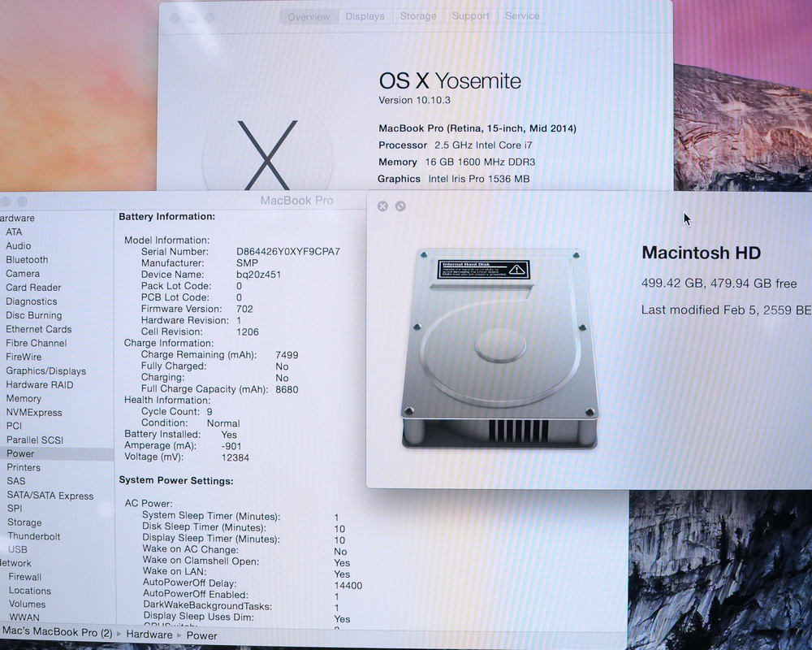Viewport: 812px width, 650px height.
Task: Select SPI in the sidebar
Action: click(x=15, y=509)
